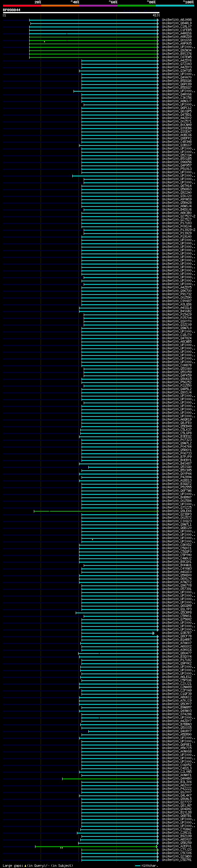
Task: Select the UniRef100_P42222 label
Action: [x=176, y=789]
